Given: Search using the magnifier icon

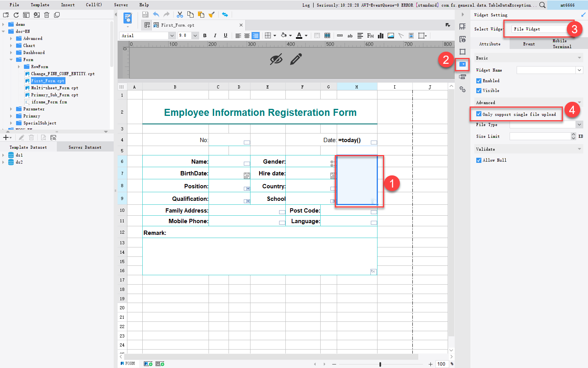Looking at the screenshot, I should (542, 5).
